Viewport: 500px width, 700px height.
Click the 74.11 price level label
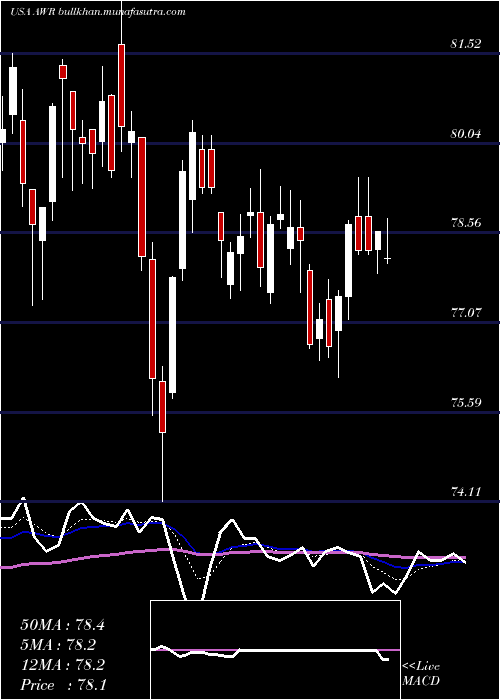[x=465, y=492]
